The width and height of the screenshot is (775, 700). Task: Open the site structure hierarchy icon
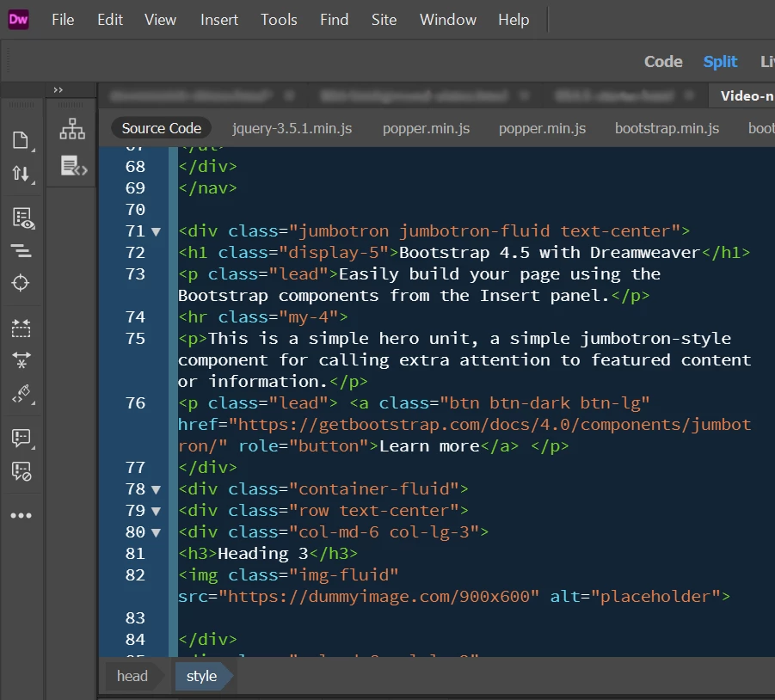coord(72,129)
